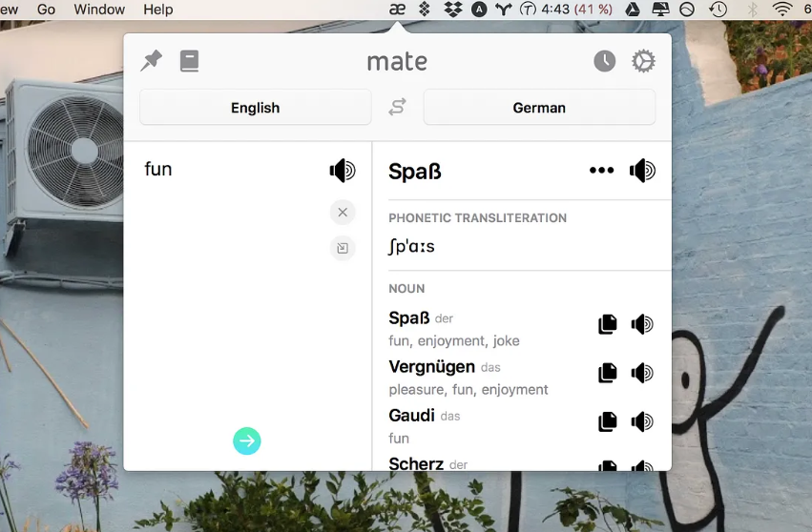Image resolution: width=812 pixels, height=532 pixels.
Task: Click the paste-from-clipboard icon below the X
Action: point(343,249)
